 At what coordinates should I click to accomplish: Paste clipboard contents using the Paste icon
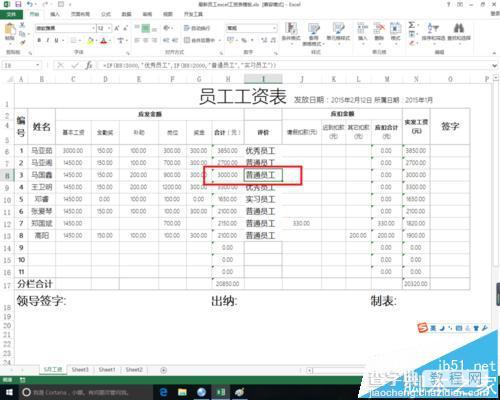[9, 30]
